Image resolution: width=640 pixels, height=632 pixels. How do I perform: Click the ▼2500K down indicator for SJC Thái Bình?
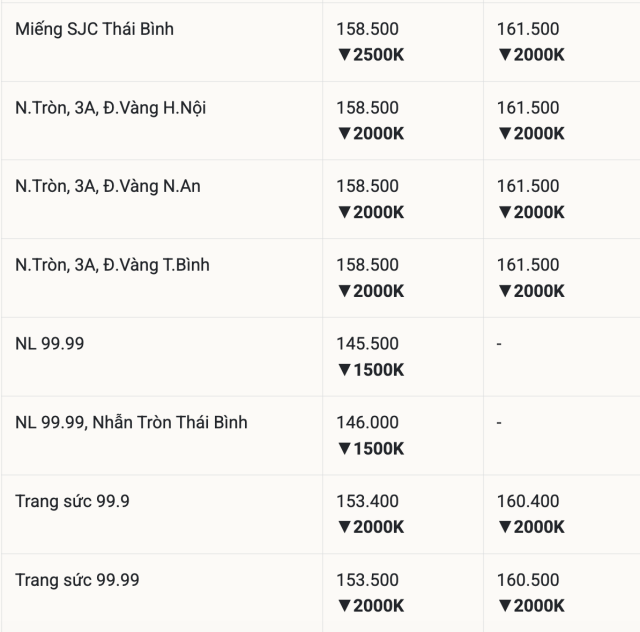coord(371,55)
